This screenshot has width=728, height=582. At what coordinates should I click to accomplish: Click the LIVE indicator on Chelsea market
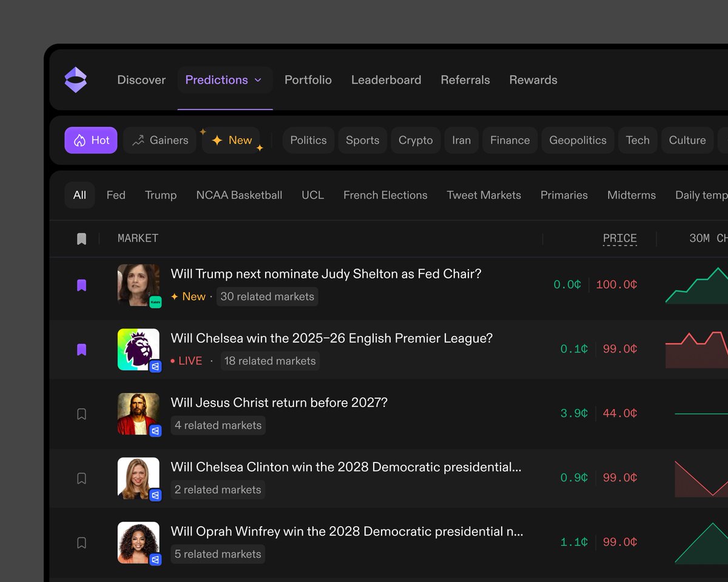186,361
